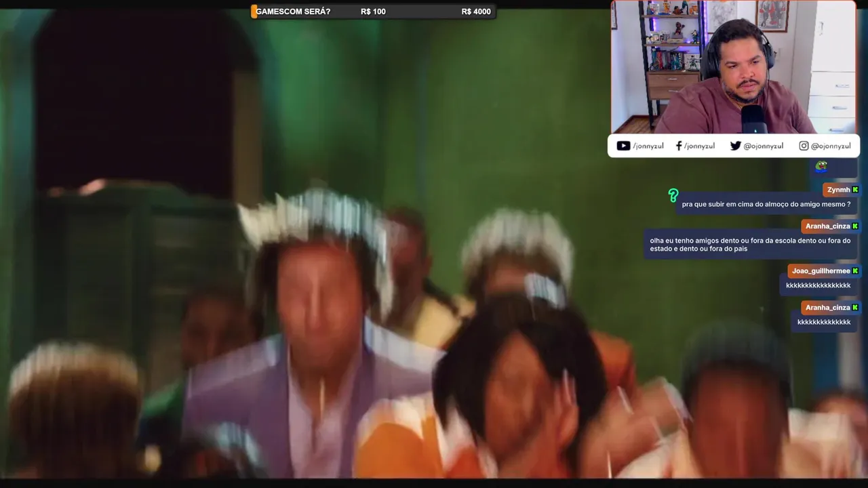Select the Zynmh username in chat
868x488 pixels.
[x=838, y=190]
